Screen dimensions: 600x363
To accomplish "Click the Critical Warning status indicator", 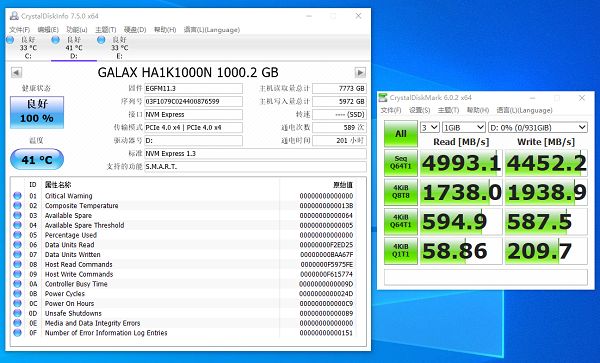I will pyautogui.click(x=17, y=196).
